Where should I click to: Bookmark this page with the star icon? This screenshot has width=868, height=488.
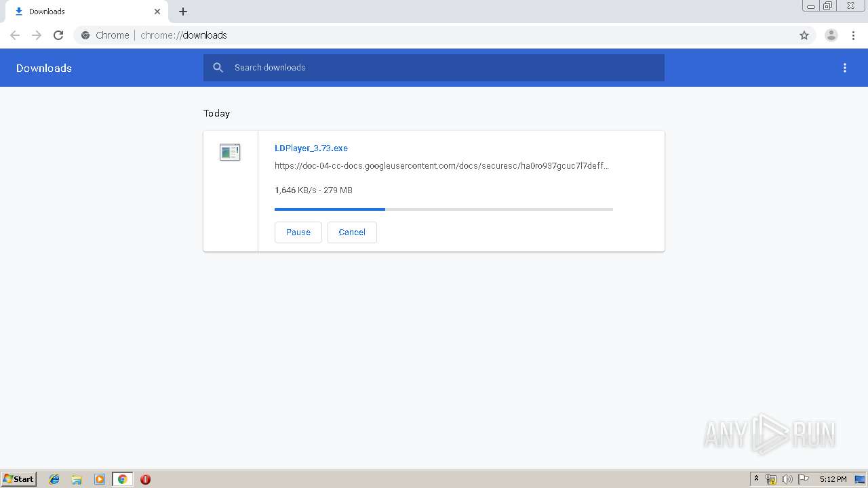804,35
